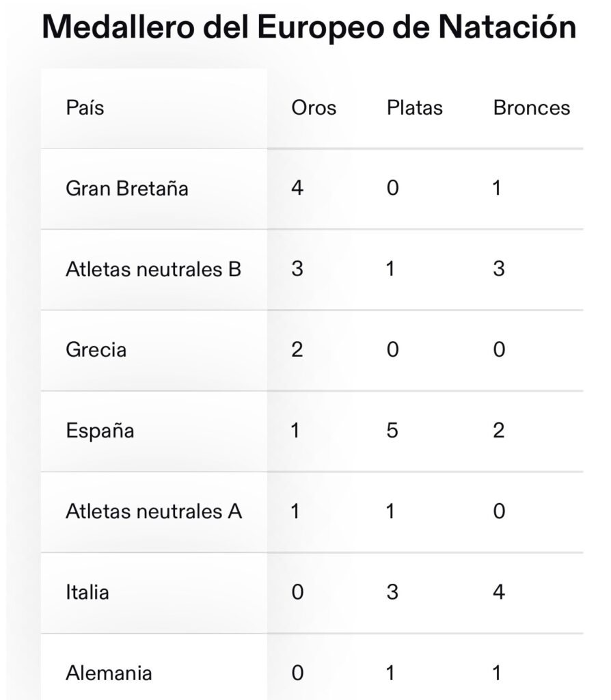611x700 pixels.
Task: Click España's bronze count of 2
Action: coord(499,431)
